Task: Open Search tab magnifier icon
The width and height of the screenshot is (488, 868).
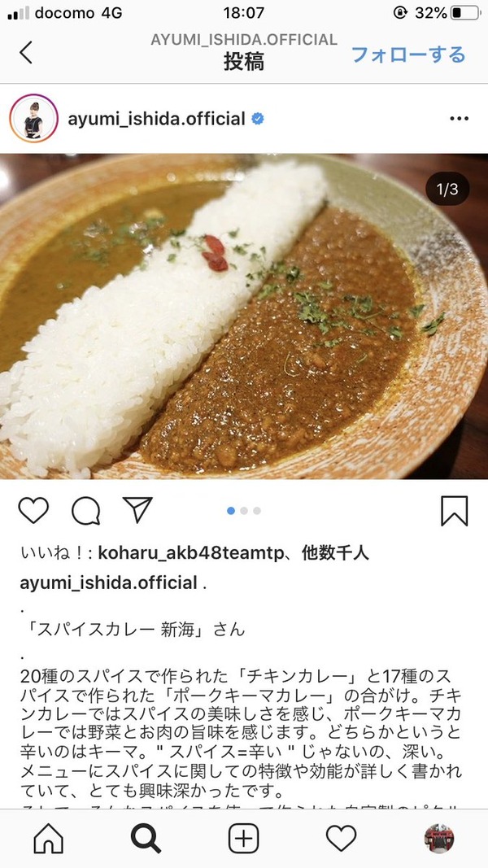Action: [x=146, y=838]
